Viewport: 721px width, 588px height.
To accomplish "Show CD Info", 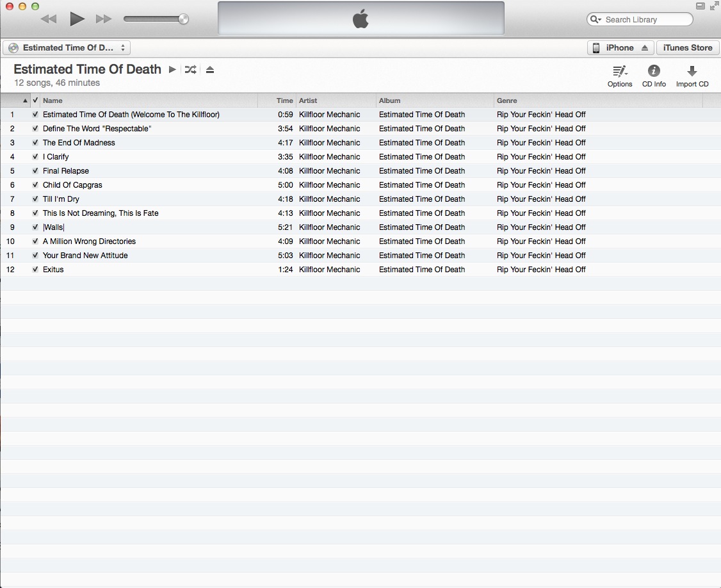I will (654, 76).
